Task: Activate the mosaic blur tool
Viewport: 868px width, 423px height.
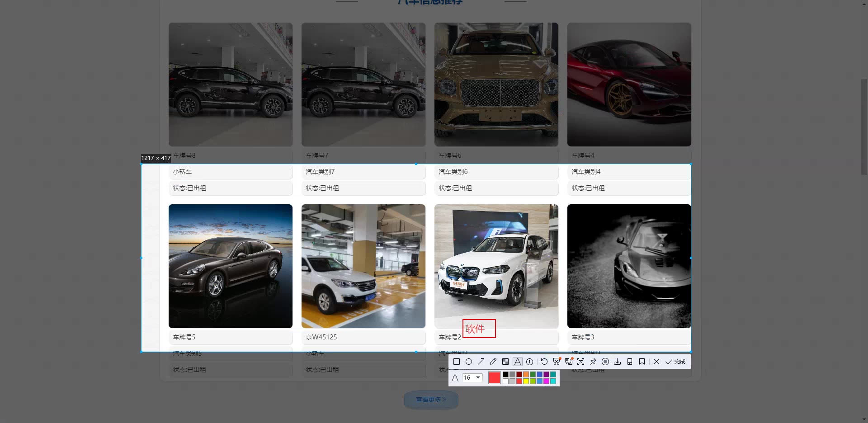Action: point(505,362)
